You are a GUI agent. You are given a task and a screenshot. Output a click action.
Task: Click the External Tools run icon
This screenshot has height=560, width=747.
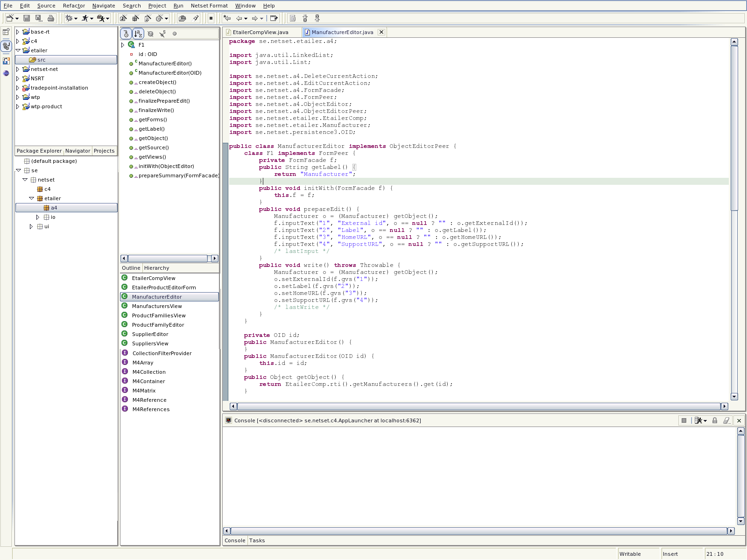pos(100,18)
